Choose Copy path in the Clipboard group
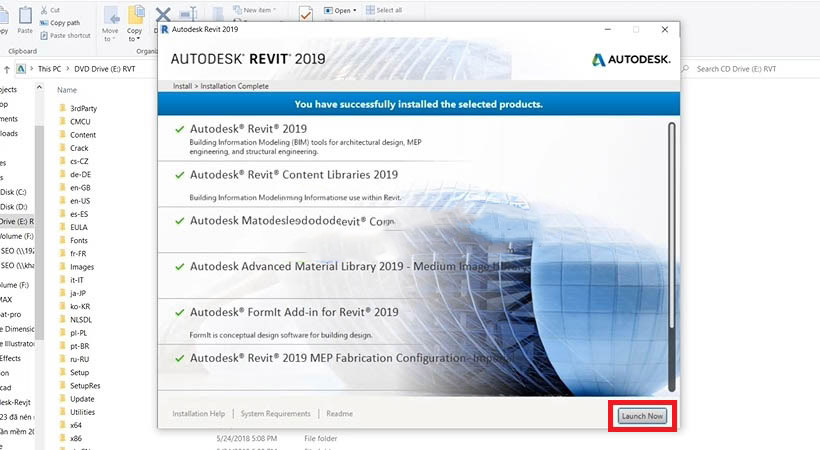This screenshot has width=820, height=450. click(60, 23)
